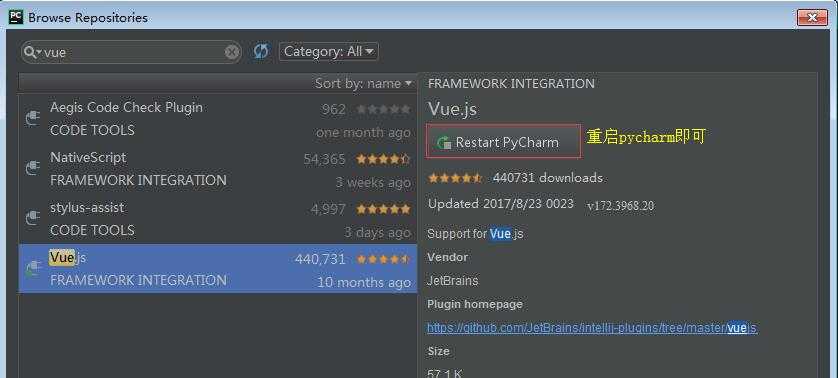Viewport: 838px width, 378px height.
Task: Click the JetBrains vendor name
Action: [x=453, y=280]
